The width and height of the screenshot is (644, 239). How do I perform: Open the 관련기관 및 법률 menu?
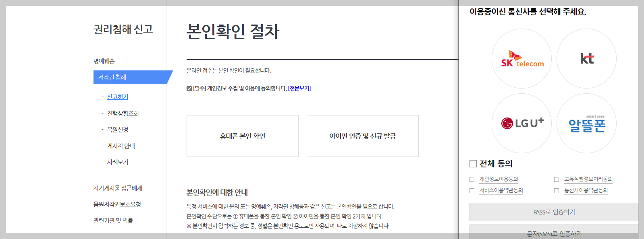coord(113,220)
